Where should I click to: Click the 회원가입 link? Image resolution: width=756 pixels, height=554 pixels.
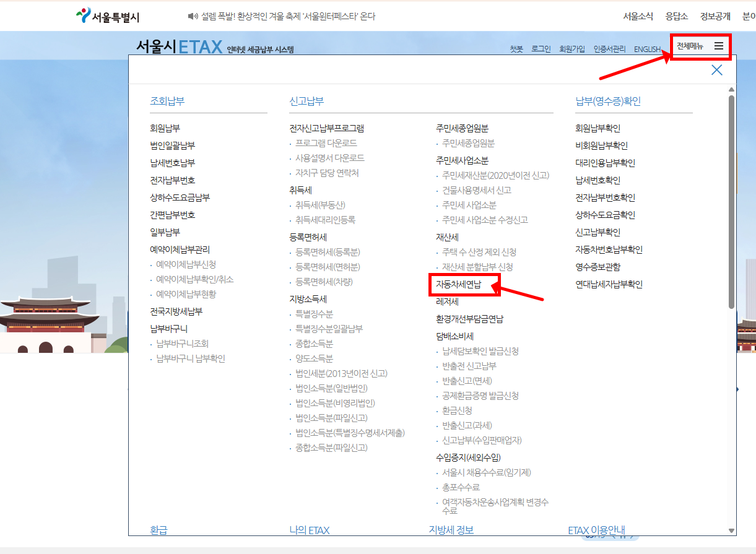point(571,49)
